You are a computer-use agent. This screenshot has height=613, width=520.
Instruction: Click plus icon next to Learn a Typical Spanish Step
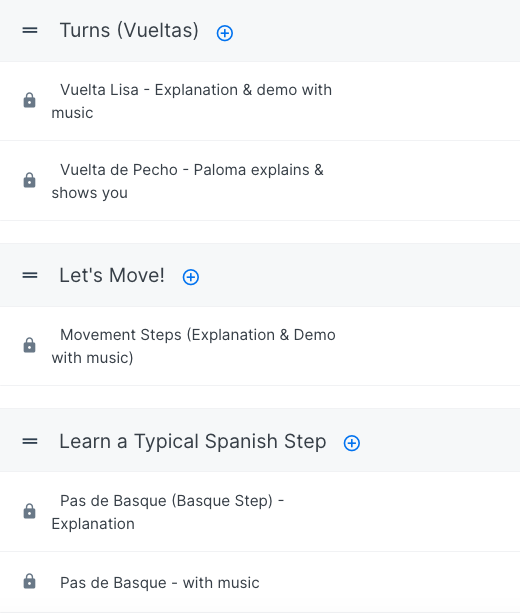351,443
